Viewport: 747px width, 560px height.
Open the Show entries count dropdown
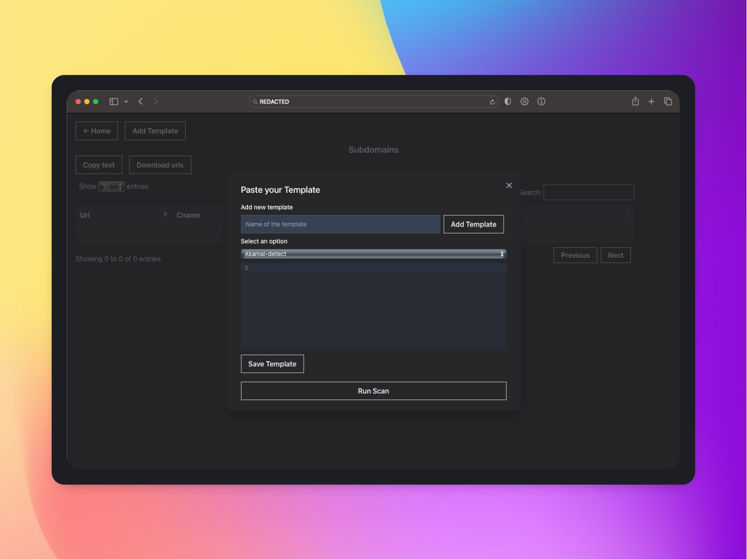coord(112,187)
